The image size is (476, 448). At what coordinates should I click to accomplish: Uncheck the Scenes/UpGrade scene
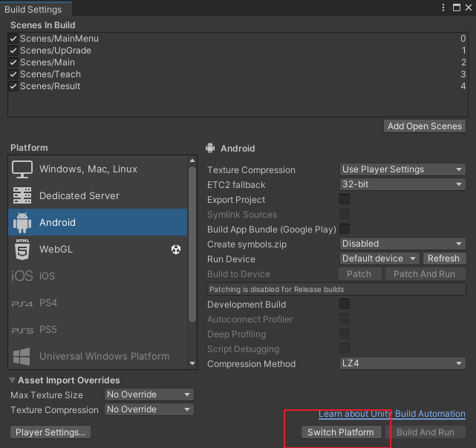(x=13, y=51)
